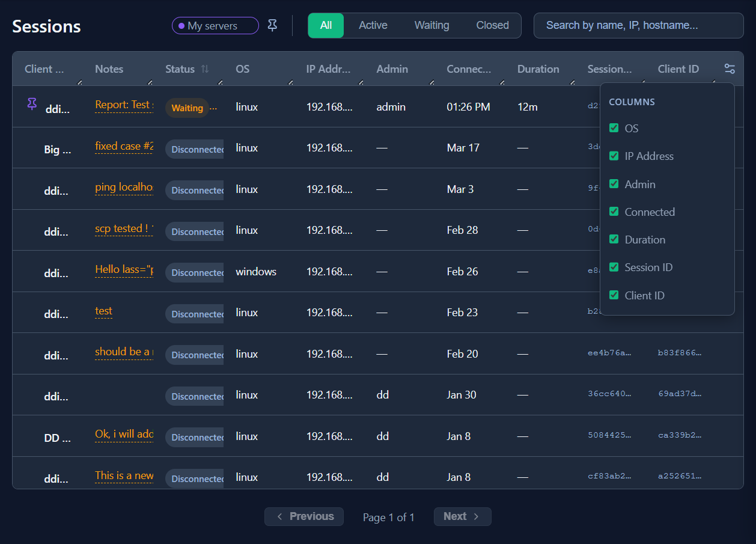
Task: Click client ID '69ad37d...'
Action: coord(680,394)
